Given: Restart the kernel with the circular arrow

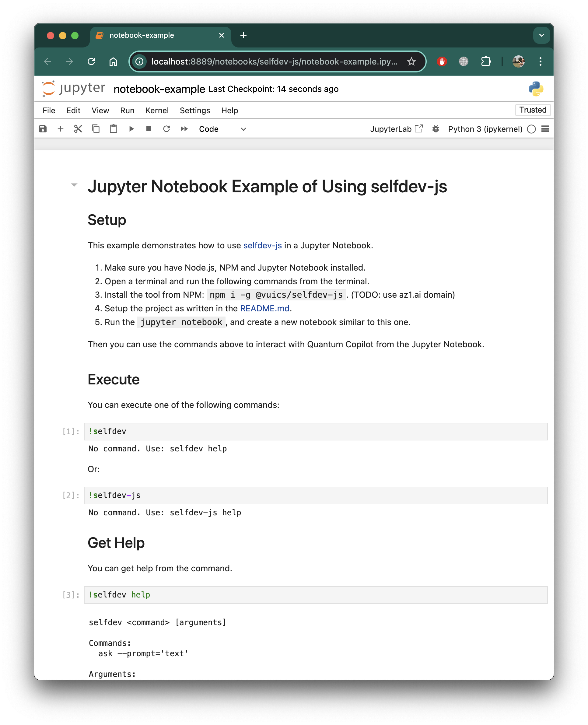Looking at the screenshot, I should pos(166,129).
